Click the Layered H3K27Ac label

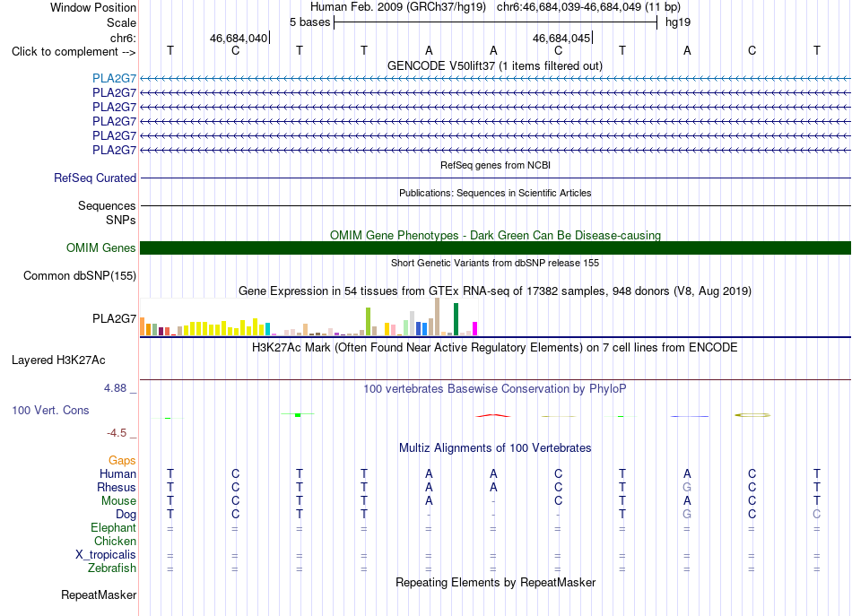(x=58, y=360)
